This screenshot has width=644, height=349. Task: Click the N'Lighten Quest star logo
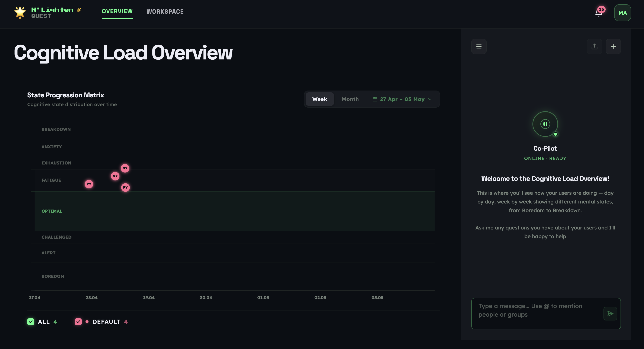[x=20, y=12]
